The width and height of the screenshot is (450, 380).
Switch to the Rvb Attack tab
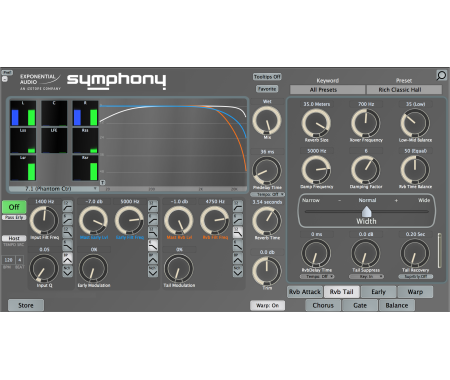click(x=305, y=292)
